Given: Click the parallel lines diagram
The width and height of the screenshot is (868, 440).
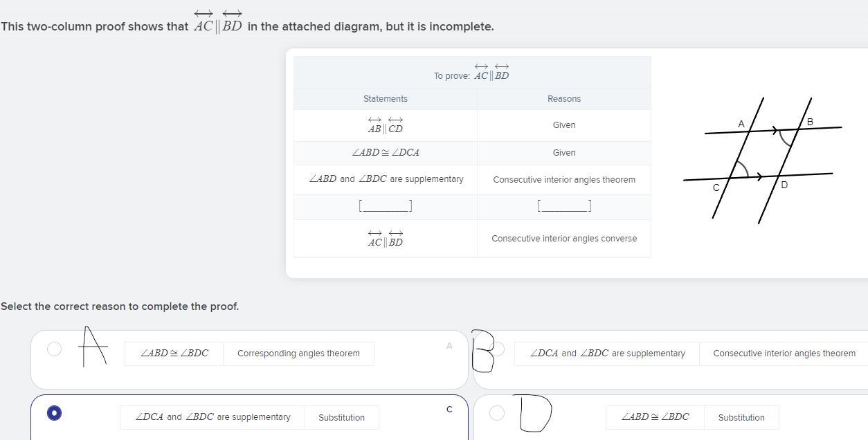Looking at the screenshot, I should point(762,160).
